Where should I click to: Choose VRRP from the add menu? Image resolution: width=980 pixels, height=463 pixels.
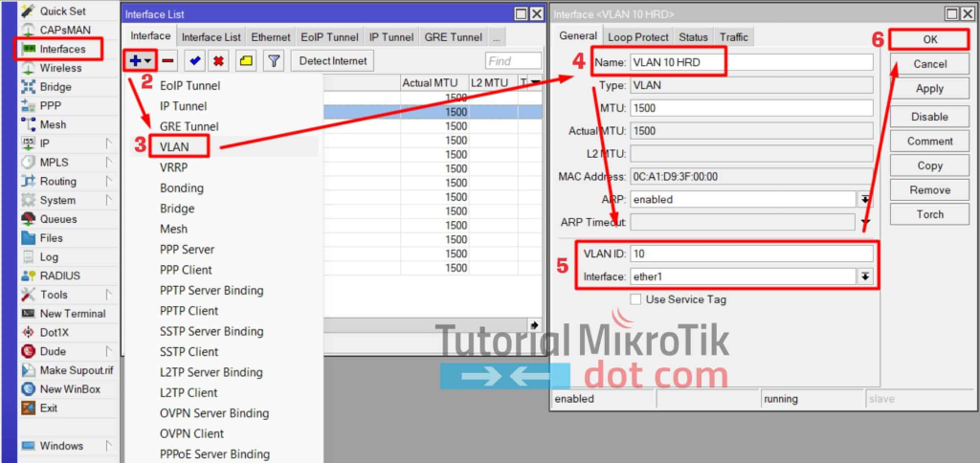click(173, 167)
